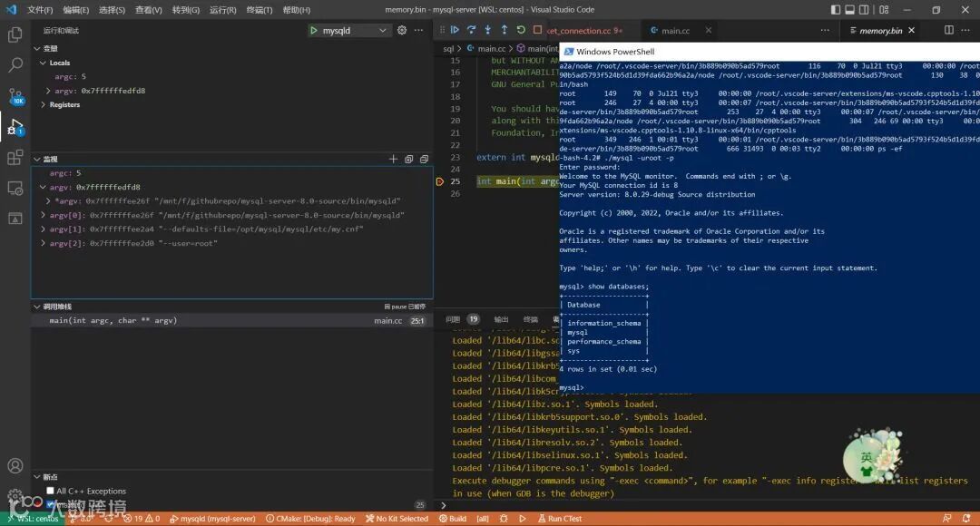This screenshot has width=980, height=526.
Task: Expand argv[1] in the watch panel
Action: click(x=42, y=229)
